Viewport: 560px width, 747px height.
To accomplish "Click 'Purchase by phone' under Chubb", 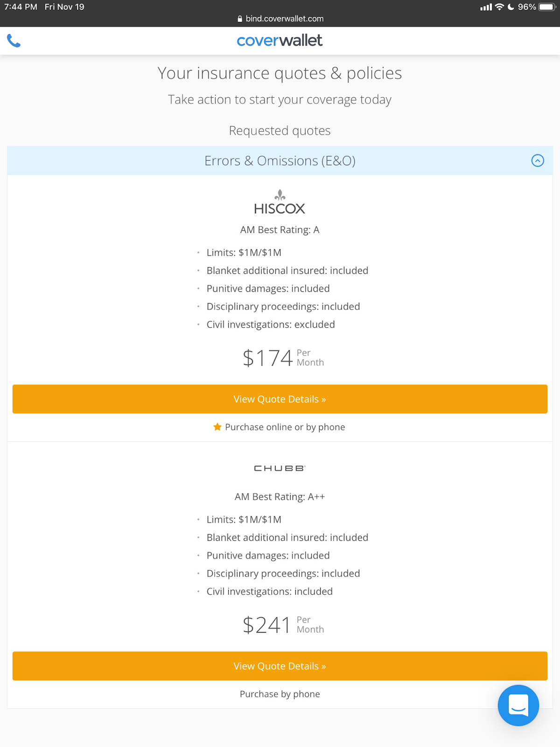I will [x=280, y=694].
